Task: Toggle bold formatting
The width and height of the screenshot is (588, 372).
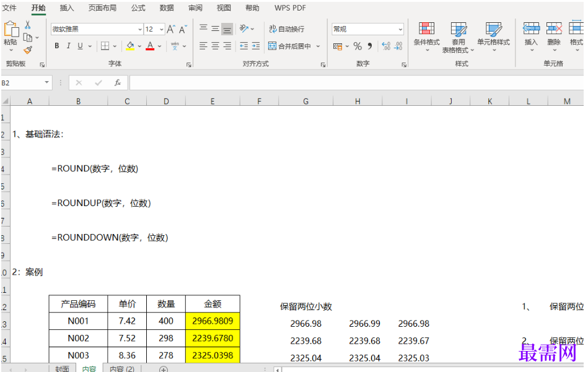Action: pyautogui.click(x=57, y=46)
